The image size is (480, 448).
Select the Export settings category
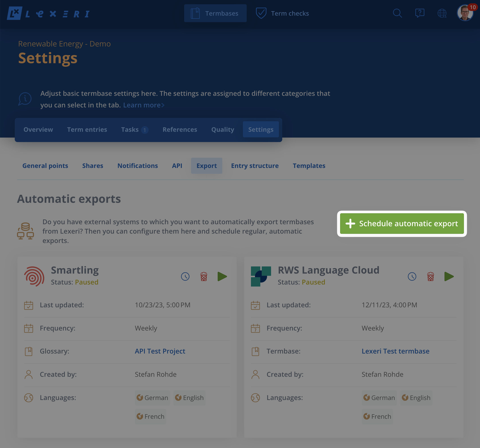[206, 166]
